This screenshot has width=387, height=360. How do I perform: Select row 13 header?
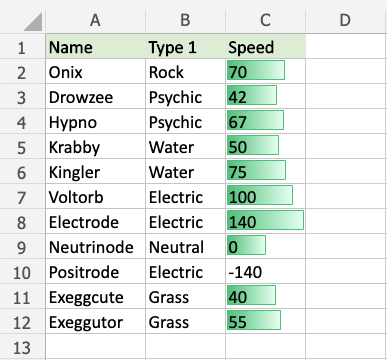pos(22,346)
